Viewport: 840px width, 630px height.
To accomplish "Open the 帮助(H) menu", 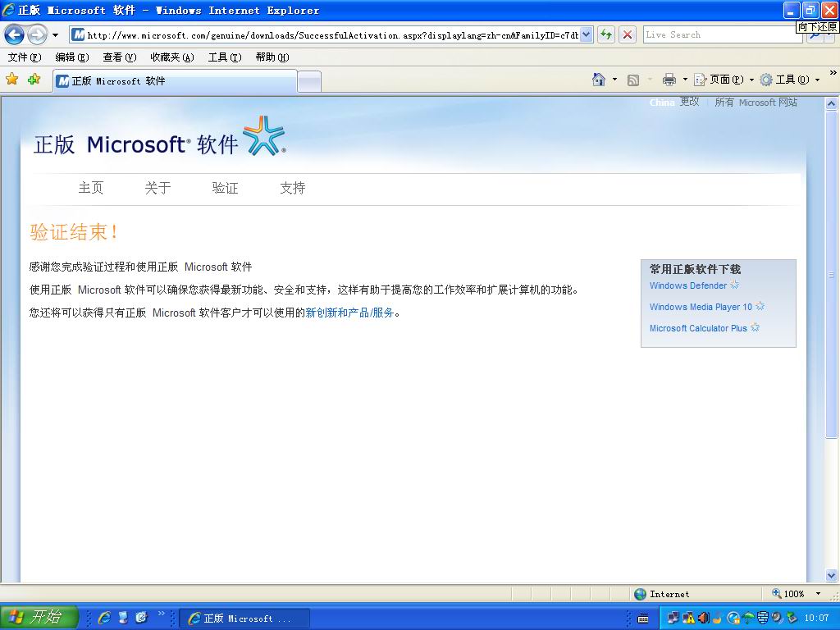I will pyautogui.click(x=272, y=57).
